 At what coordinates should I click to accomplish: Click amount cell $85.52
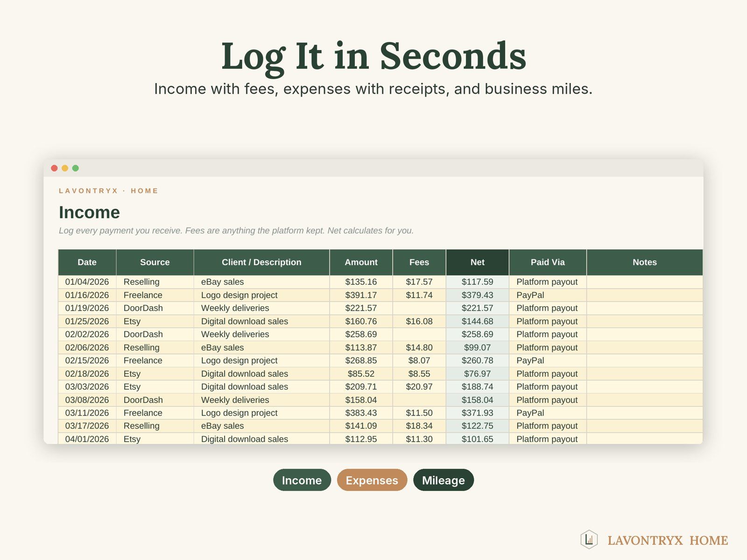(361, 373)
